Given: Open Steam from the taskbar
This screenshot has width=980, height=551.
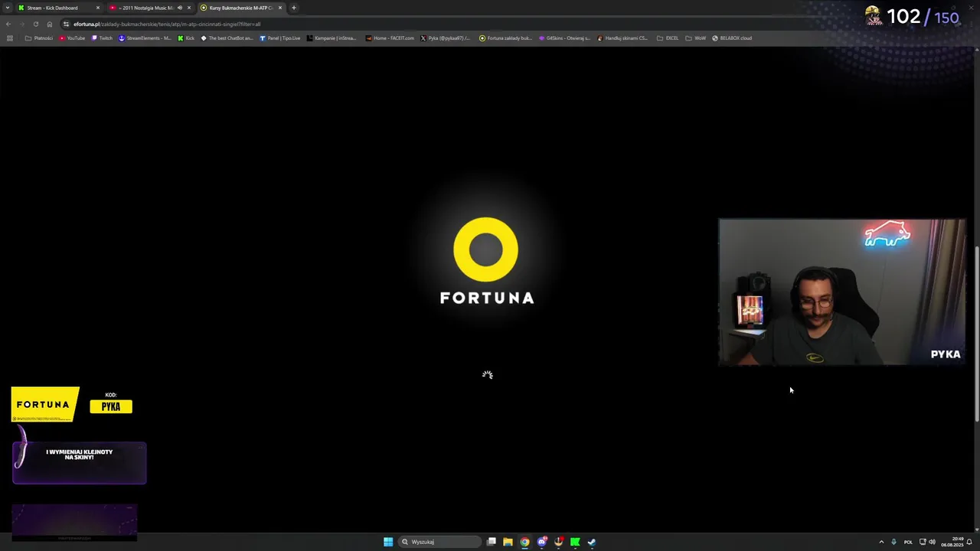Looking at the screenshot, I should tap(592, 542).
